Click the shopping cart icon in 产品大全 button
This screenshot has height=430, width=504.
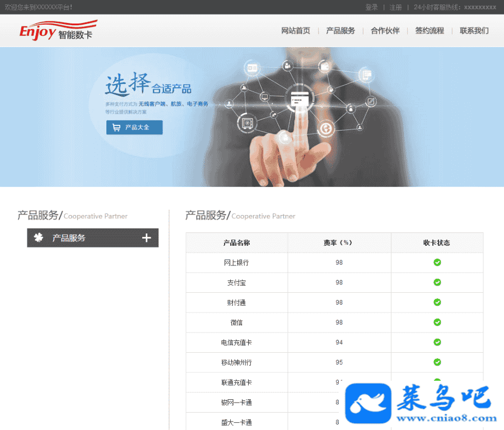pos(116,128)
